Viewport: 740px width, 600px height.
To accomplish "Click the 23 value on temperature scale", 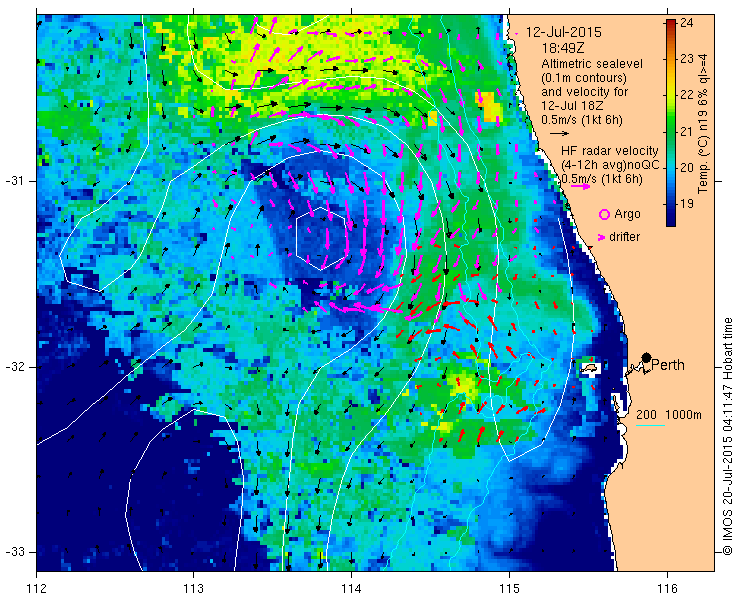I will (687, 59).
